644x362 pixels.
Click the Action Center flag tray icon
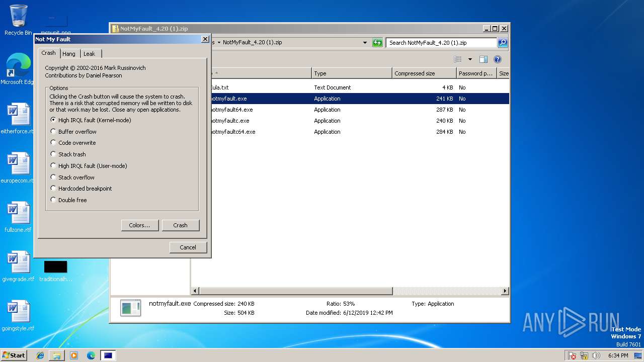click(x=572, y=355)
